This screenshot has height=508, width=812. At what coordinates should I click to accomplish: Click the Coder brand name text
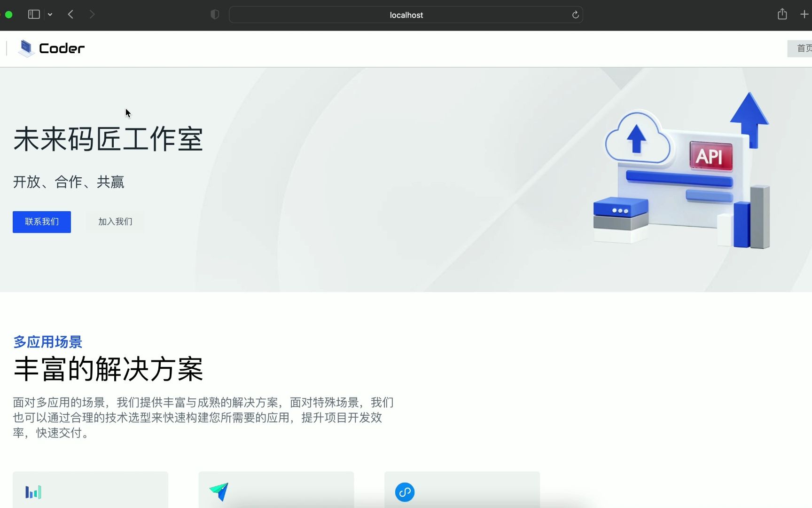tap(62, 48)
